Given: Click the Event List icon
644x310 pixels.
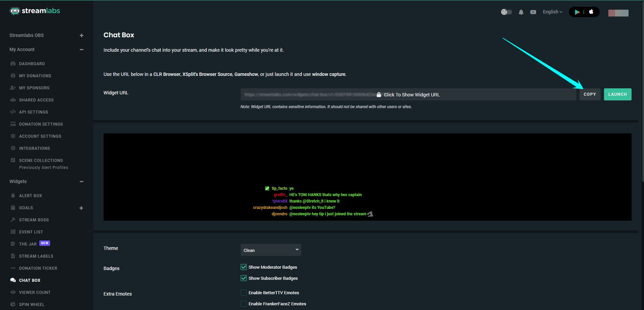Looking at the screenshot, I should (13, 232).
